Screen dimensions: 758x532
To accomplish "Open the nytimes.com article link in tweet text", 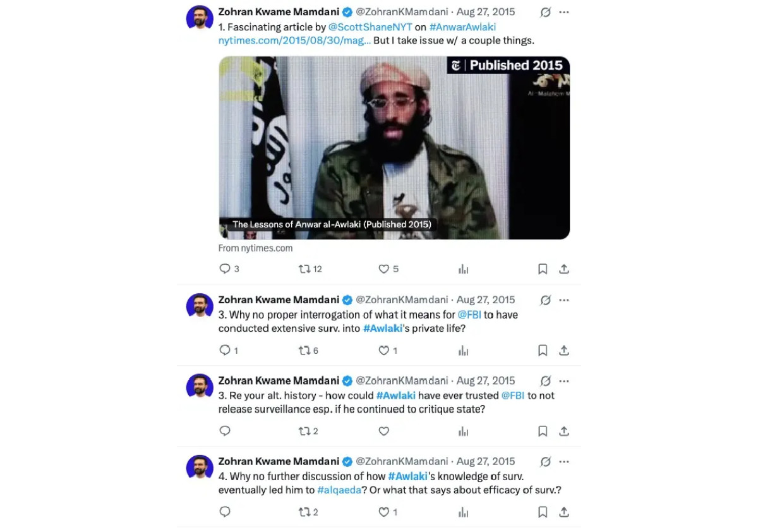I will (x=294, y=40).
